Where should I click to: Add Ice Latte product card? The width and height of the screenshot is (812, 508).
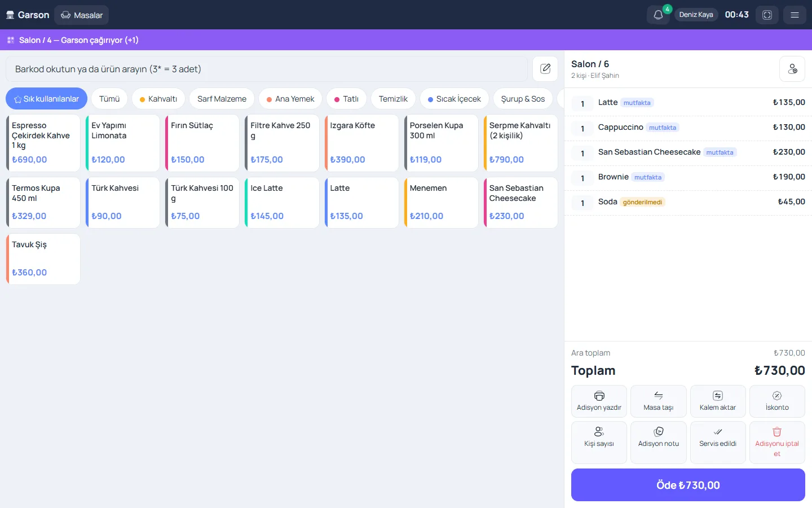tap(282, 203)
